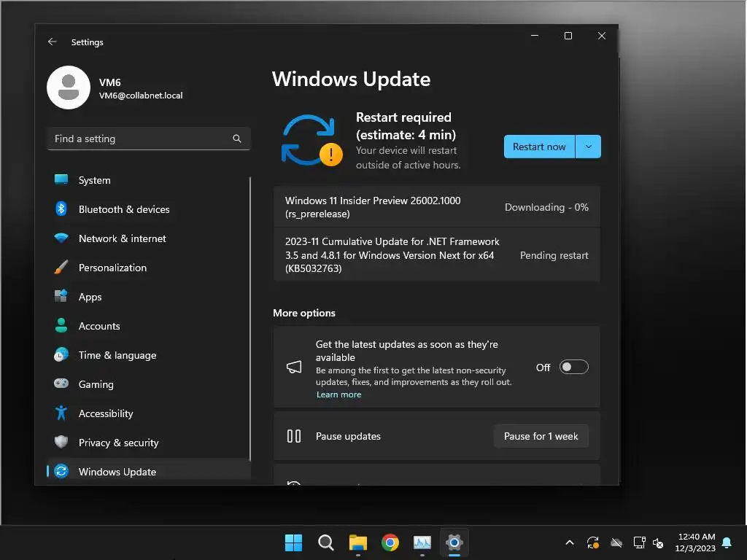
Task: Launch Google Chrome from the taskbar
Action: [390, 542]
